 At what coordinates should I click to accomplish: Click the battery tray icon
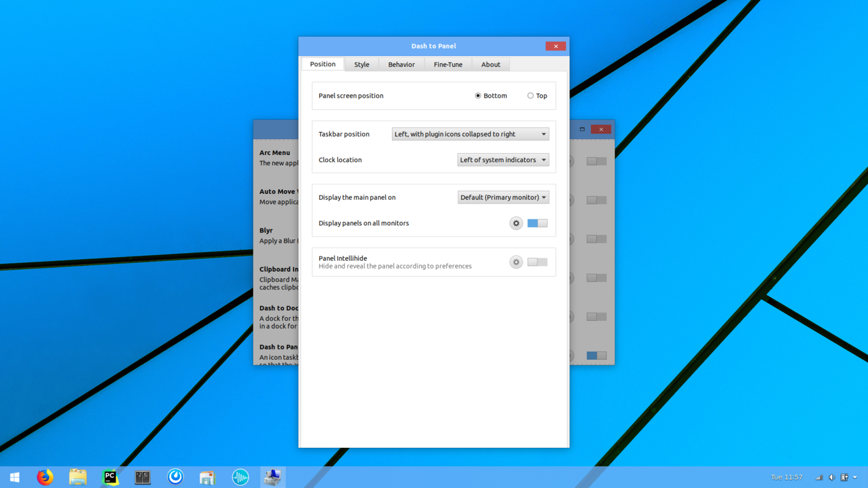pos(844,477)
